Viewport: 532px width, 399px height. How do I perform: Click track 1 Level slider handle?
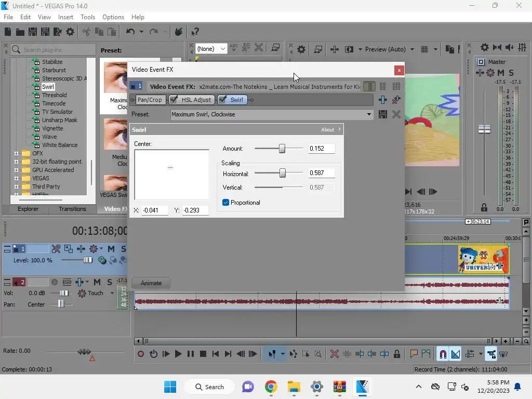(88, 260)
